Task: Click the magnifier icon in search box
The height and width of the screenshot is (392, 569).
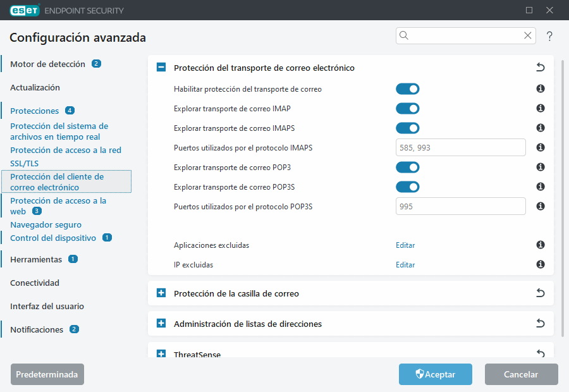Action: coord(404,35)
